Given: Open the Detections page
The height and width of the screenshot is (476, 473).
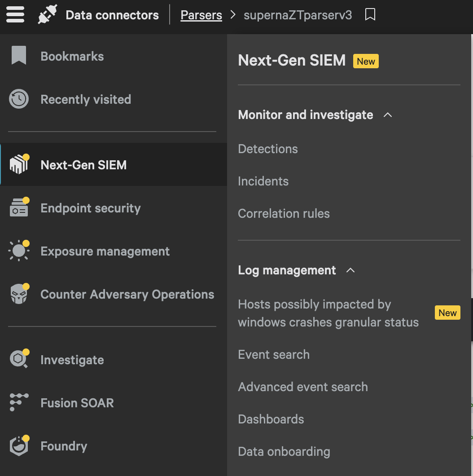Looking at the screenshot, I should (x=268, y=149).
